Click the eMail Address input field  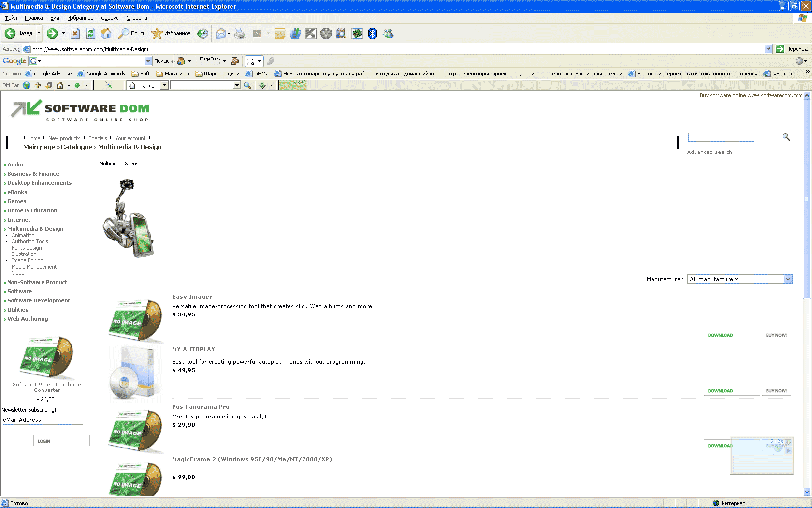[43, 429]
